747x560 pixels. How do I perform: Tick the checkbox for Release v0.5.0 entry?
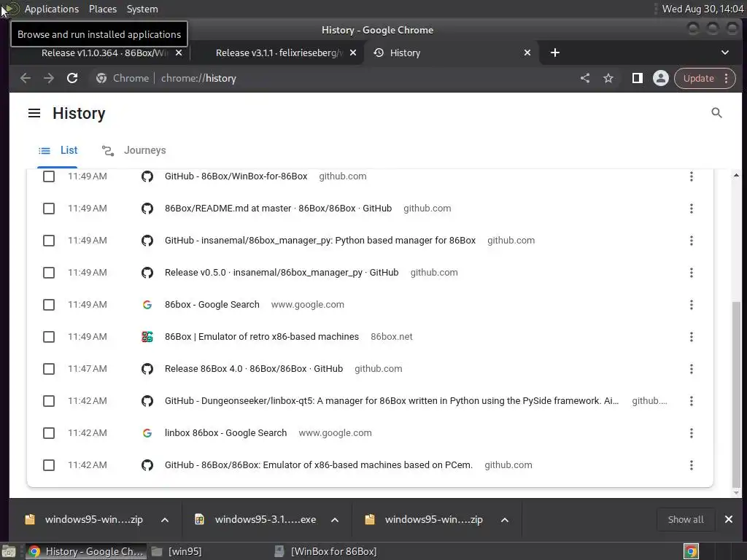tap(49, 273)
